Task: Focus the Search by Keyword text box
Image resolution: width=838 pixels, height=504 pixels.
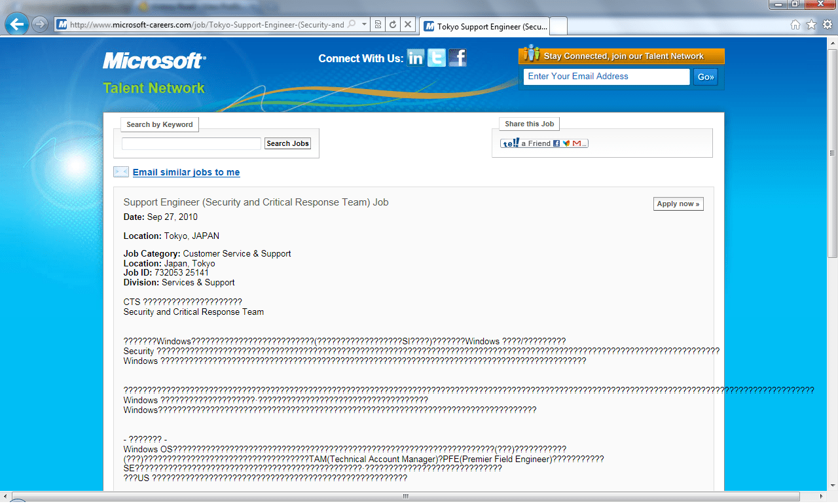Action: [x=191, y=143]
